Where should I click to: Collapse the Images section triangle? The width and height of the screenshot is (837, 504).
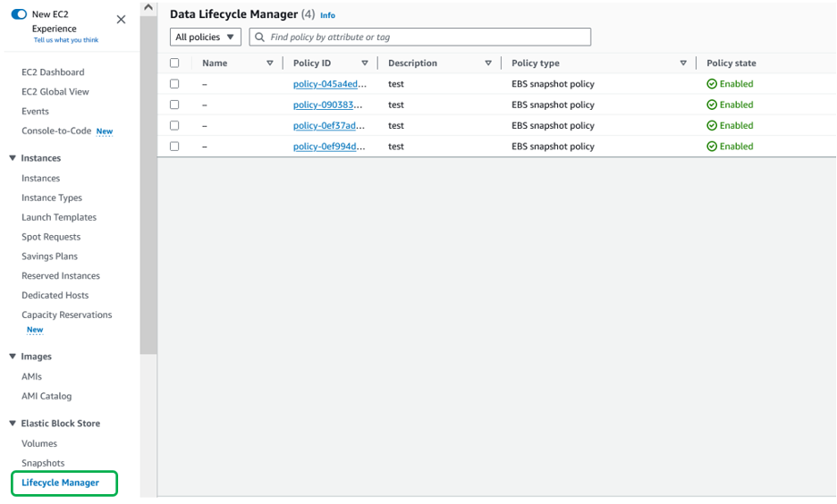[x=13, y=357]
